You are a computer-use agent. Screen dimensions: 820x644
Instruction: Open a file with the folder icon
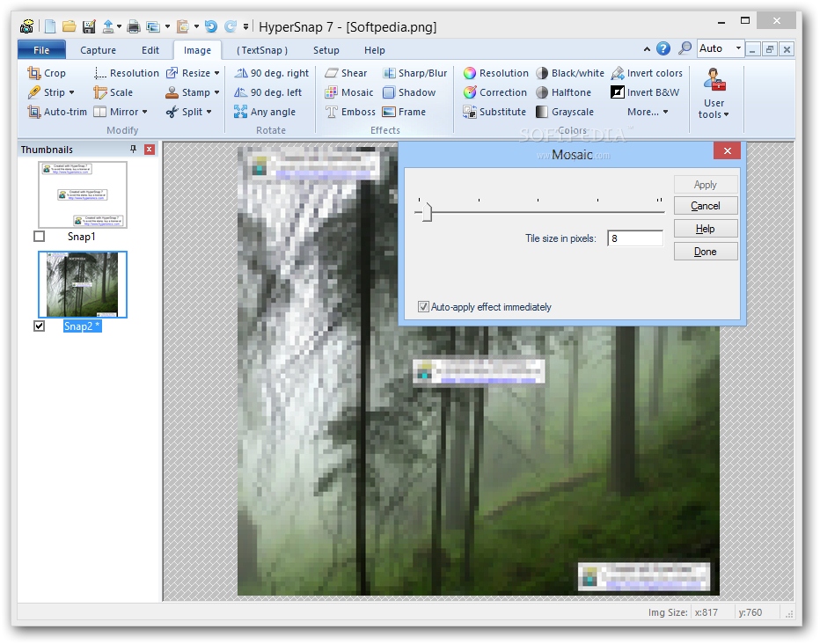(69, 26)
